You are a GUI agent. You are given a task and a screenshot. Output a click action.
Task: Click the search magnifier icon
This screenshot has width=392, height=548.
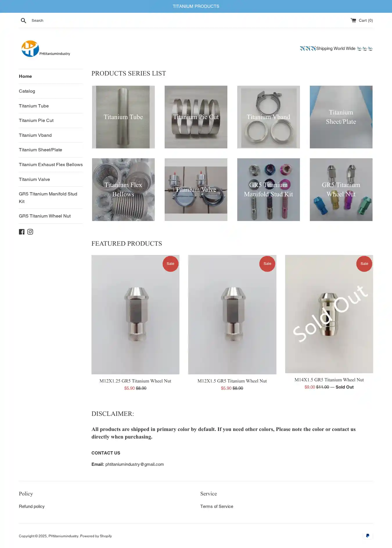(x=24, y=20)
